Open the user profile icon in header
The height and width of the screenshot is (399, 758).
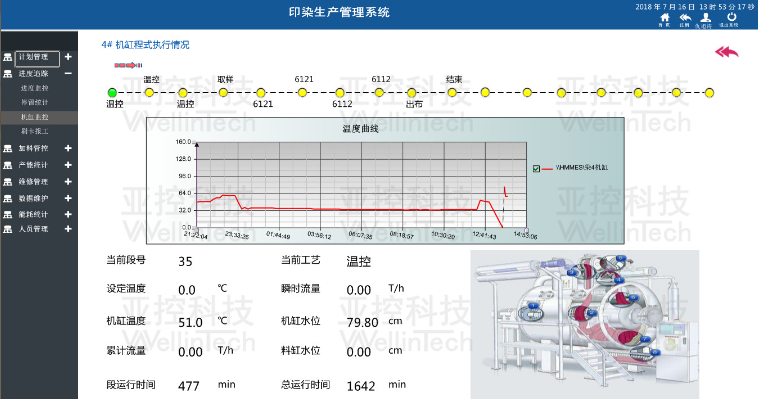coord(706,17)
